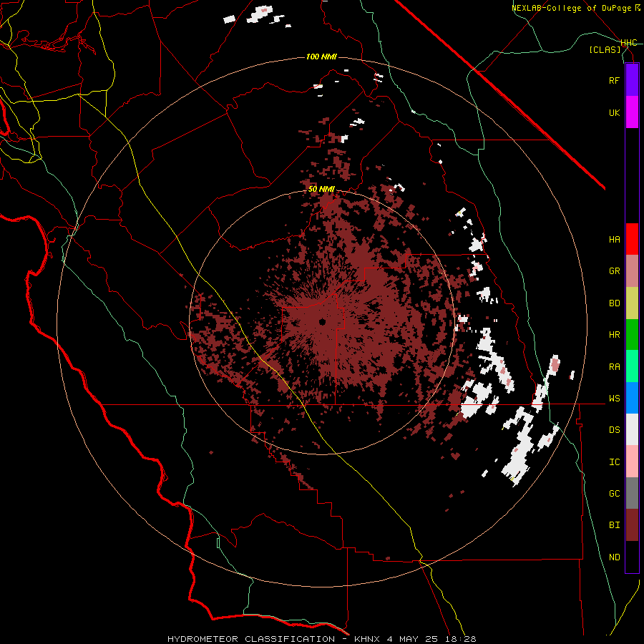Click the ND black legend swatch
Screen dimensions: 644x644
[632, 557]
